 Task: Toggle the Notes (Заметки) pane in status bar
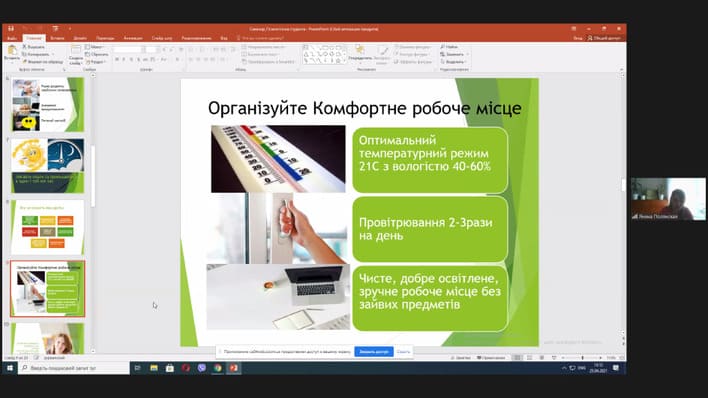[461, 358]
